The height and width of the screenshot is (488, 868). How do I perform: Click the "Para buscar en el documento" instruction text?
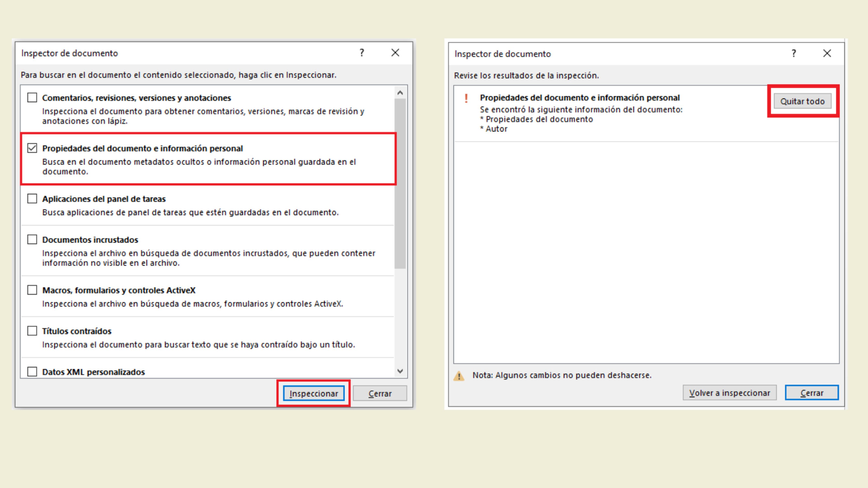pos(179,75)
